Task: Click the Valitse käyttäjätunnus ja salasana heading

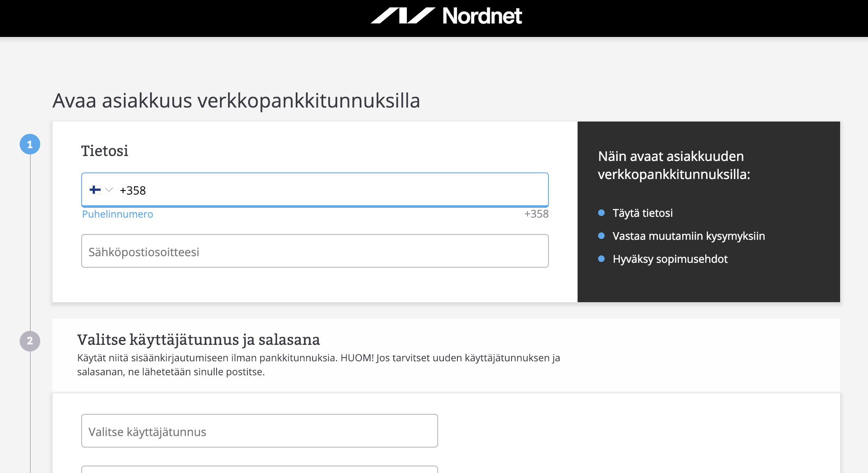Action: 199,340
